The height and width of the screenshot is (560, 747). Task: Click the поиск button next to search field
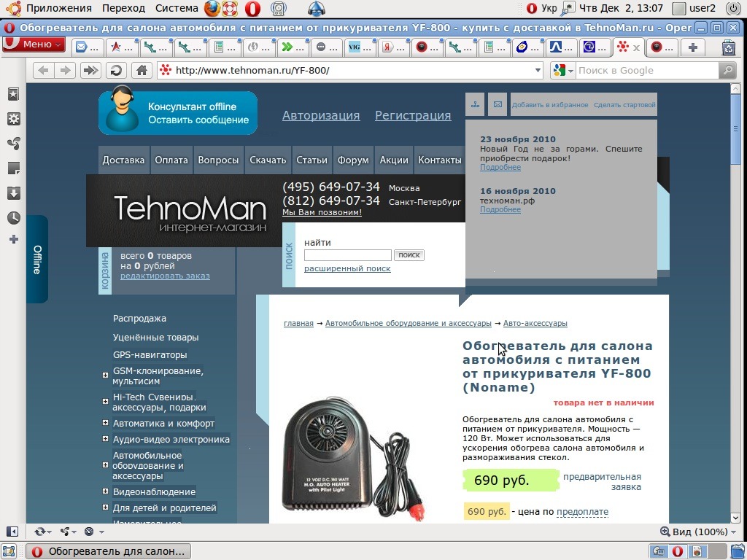pos(409,255)
